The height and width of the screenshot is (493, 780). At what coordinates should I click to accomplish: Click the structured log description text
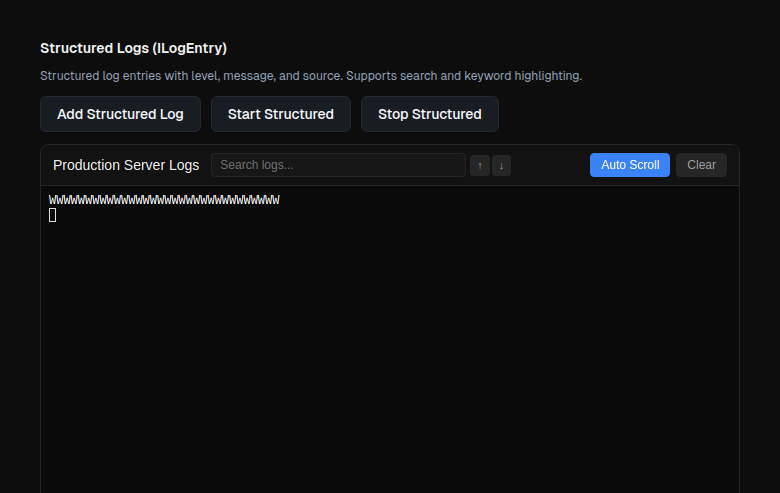[x=310, y=76]
